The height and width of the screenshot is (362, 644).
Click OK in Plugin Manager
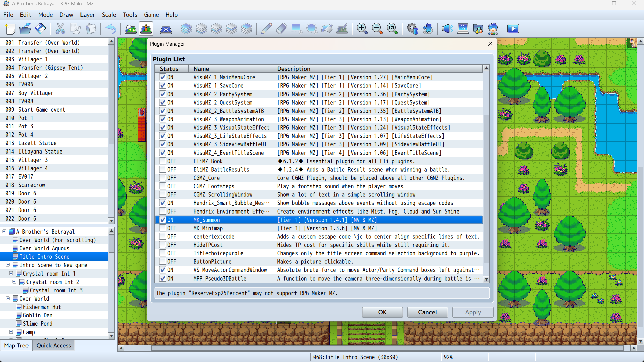(x=382, y=312)
